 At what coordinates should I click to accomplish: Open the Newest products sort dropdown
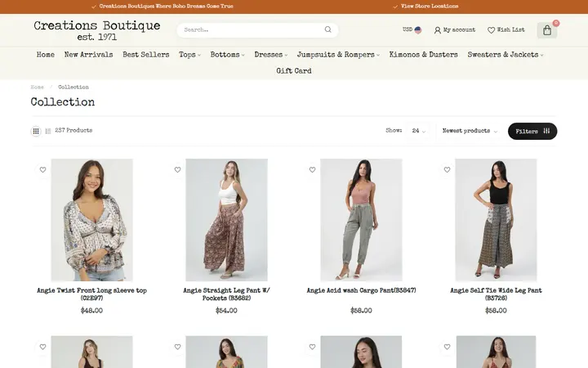coord(470,131)
